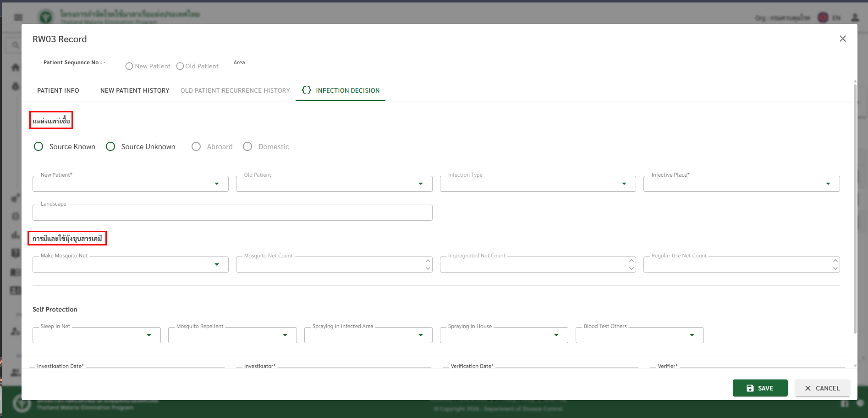Screen dimensions: 868x418
Task: Pick the Source Unknown radio button
Action: 110,146
